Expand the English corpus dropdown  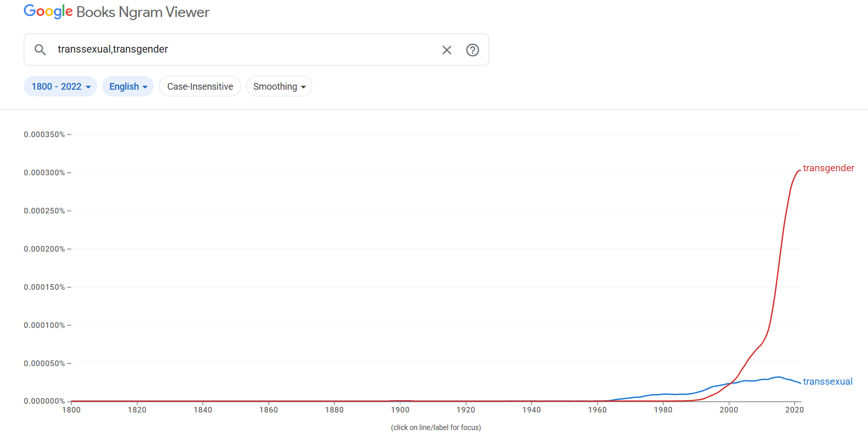click(128, 87)
